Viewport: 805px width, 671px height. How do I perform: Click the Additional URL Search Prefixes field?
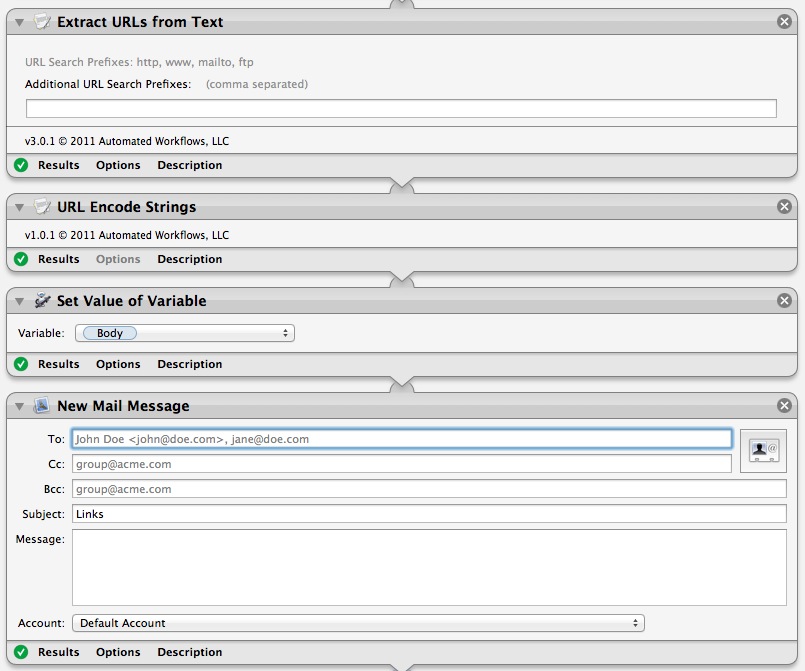tap(400, 107)
